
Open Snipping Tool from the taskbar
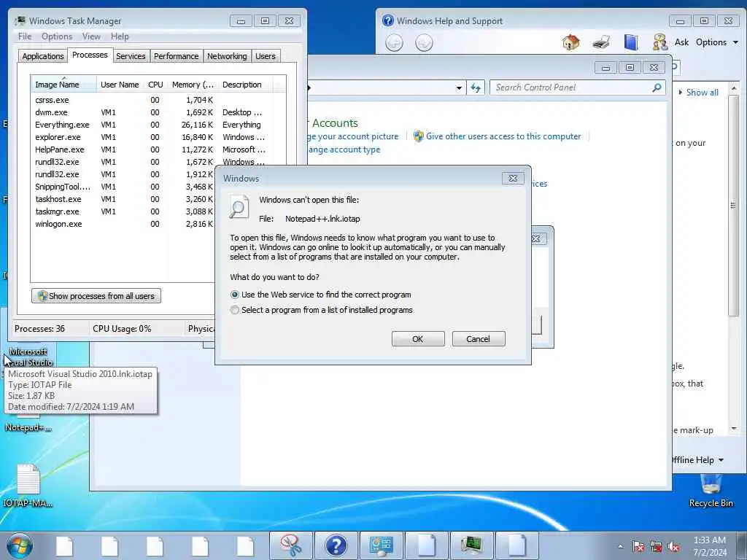(290, 545)
